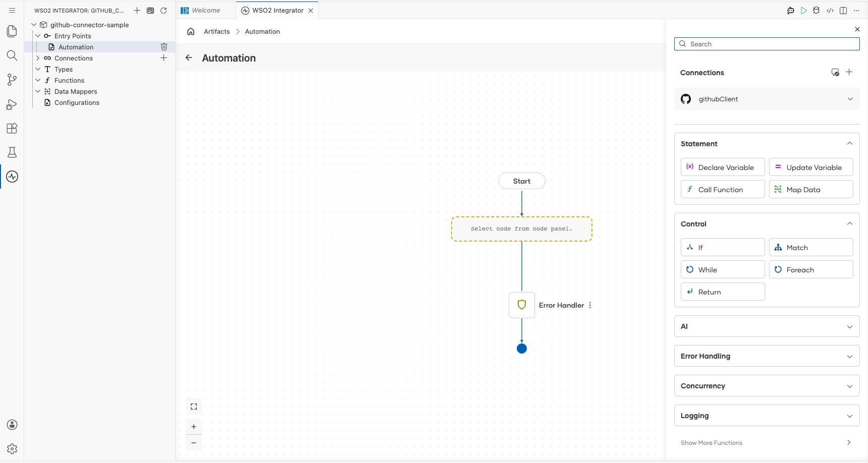Open Source Control view
The width and height of the screenshot is (868, 463).
[12, 80]
